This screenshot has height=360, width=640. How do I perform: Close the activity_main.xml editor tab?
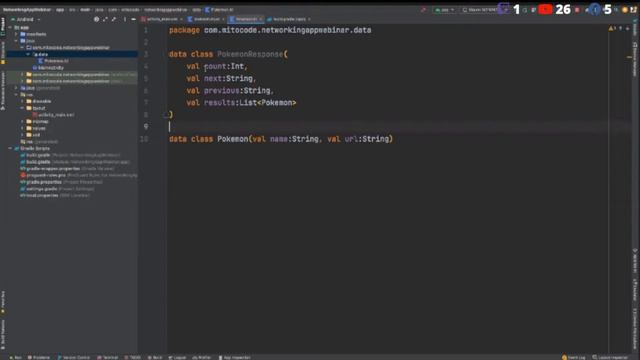tap(181, 19)
